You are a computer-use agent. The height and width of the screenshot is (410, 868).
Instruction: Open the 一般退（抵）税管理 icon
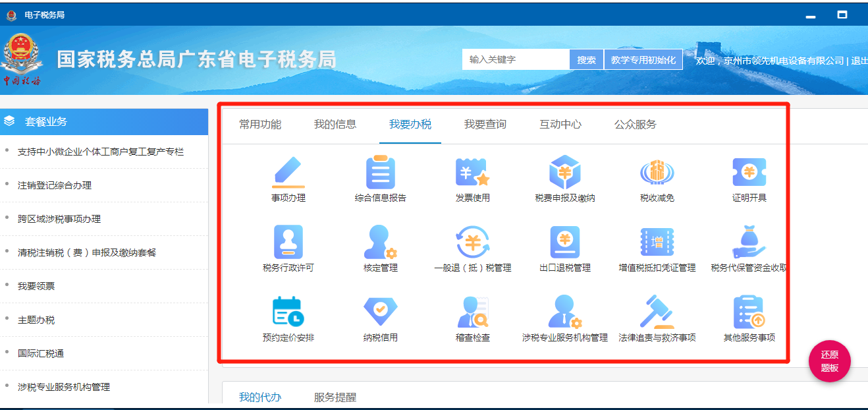pos(473,242)
